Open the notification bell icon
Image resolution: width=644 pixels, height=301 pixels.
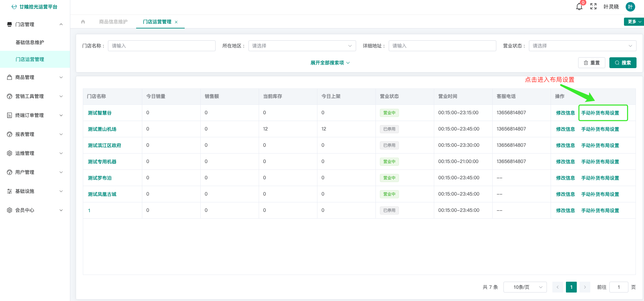point(579,6)
